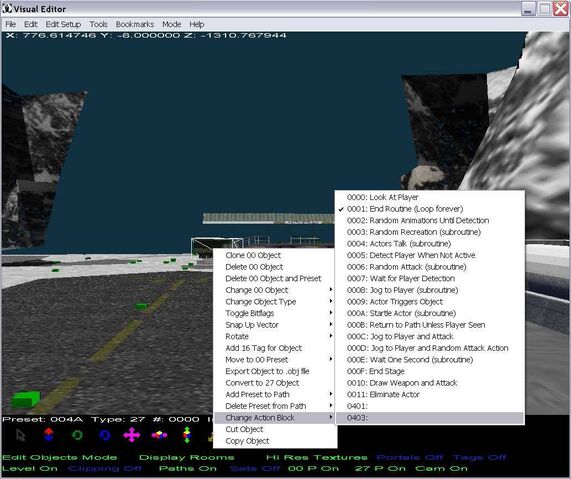Choose Delete 00 Object and Preset

coord(274,279)
